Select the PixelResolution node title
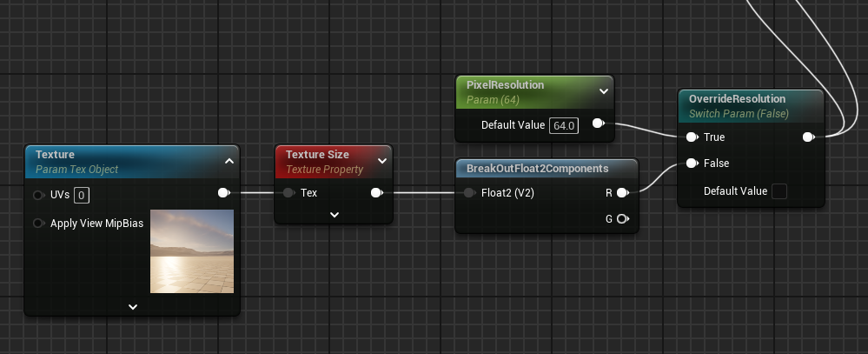The width and height of the screenshot is (868, 354). click(x=506, y=84)
